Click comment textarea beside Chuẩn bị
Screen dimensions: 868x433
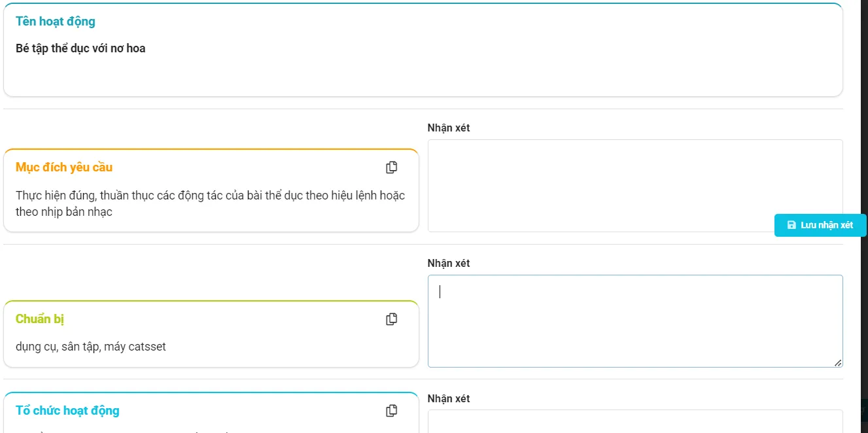click(634, 320)
